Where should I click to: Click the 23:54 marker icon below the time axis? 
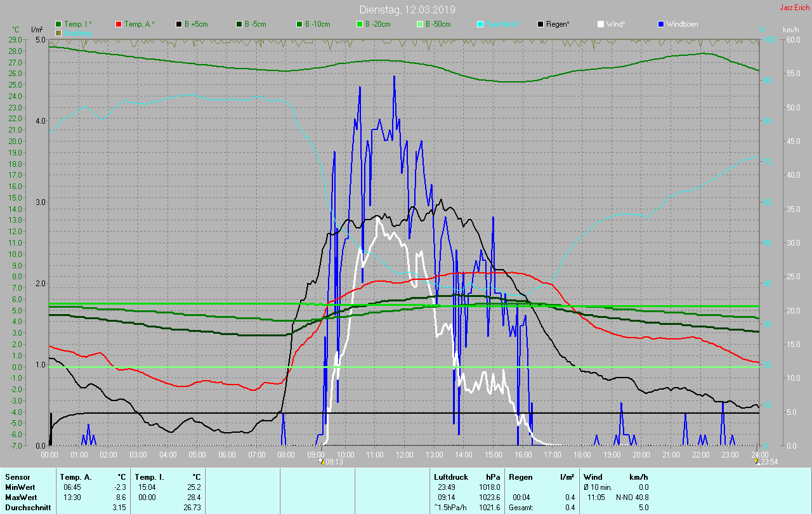[757, 461]
